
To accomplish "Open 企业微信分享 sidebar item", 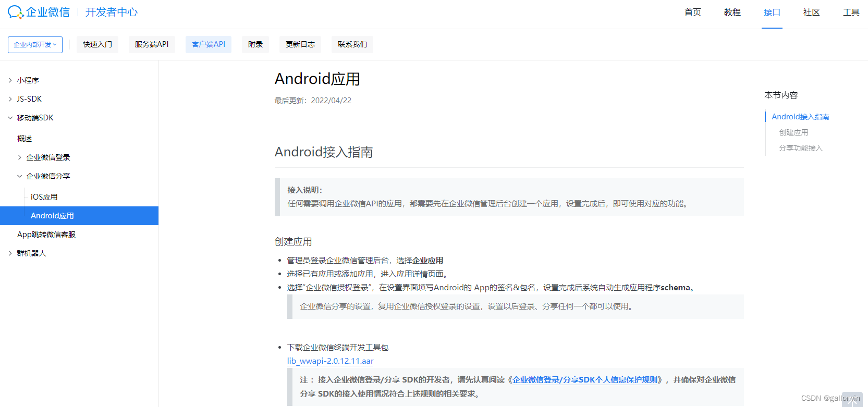I will 48,176.
